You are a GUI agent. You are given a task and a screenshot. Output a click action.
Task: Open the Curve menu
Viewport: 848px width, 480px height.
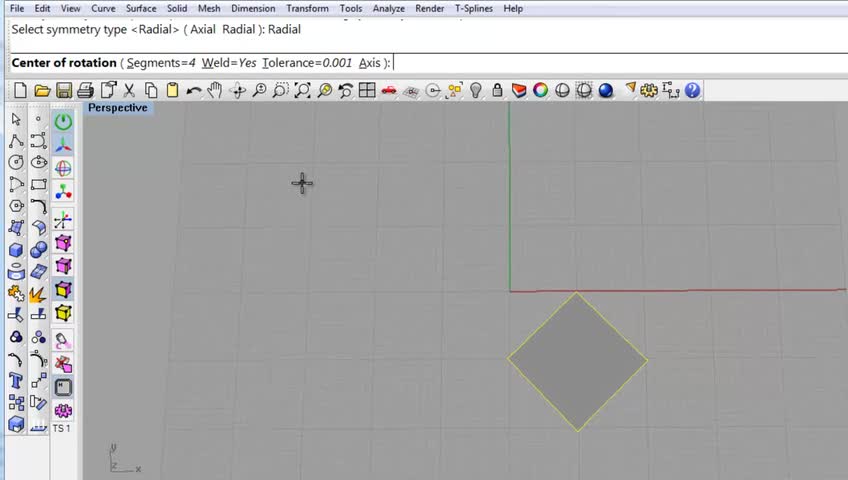[x=103, y=8]
